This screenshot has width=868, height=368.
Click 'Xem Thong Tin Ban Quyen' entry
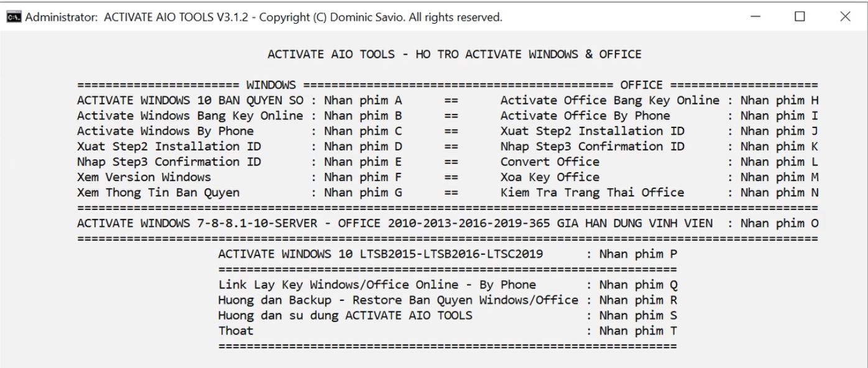(x=158, y=193)
